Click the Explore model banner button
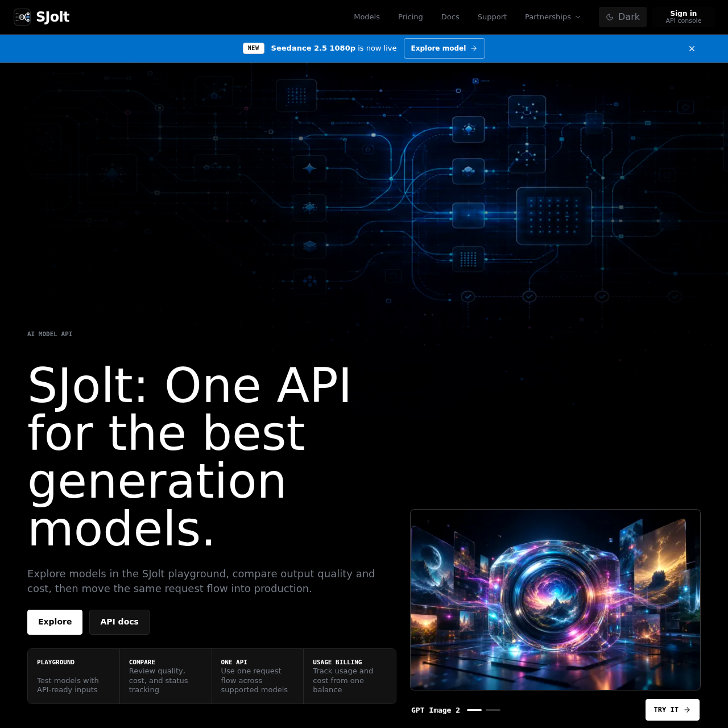Image resolution: width=728 pixels, height=728 pixels. point(444,48)
